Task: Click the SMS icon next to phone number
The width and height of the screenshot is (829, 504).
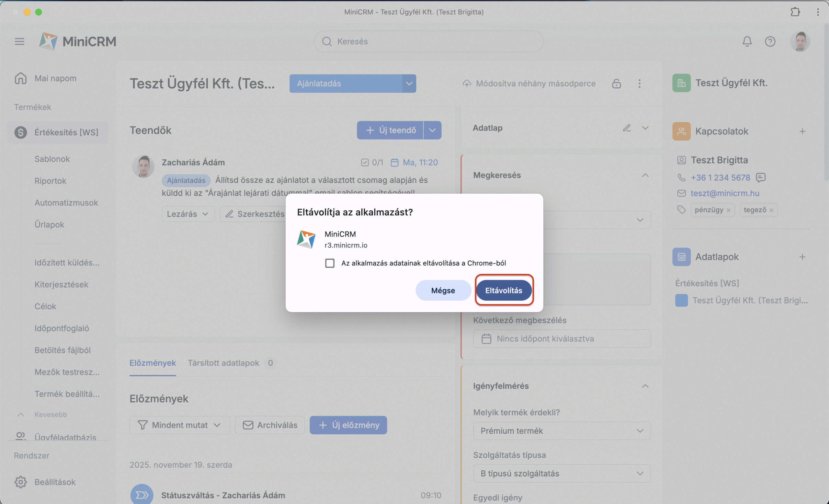Action: click(760, 177)
